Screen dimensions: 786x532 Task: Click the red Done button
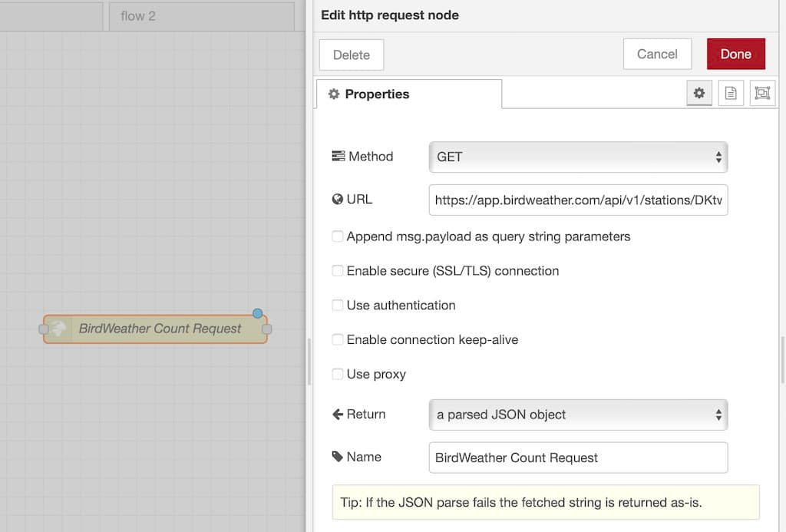coord(736,54)
